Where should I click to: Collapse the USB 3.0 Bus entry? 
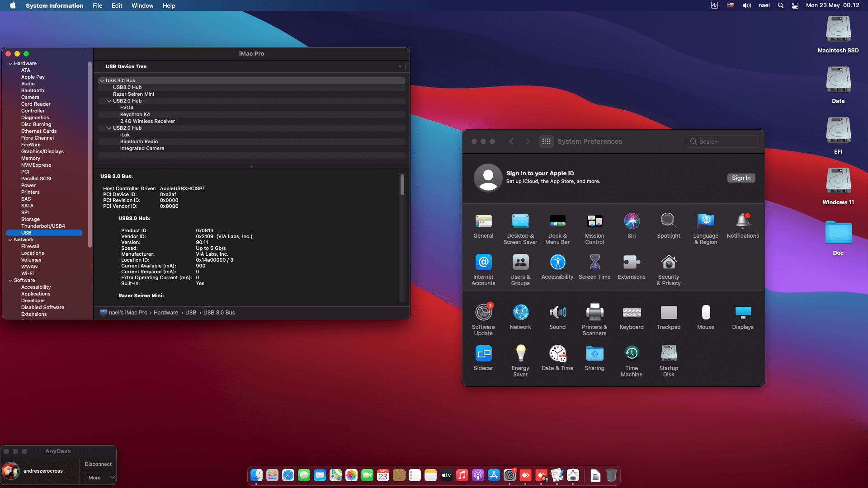[x=102, y=80]
